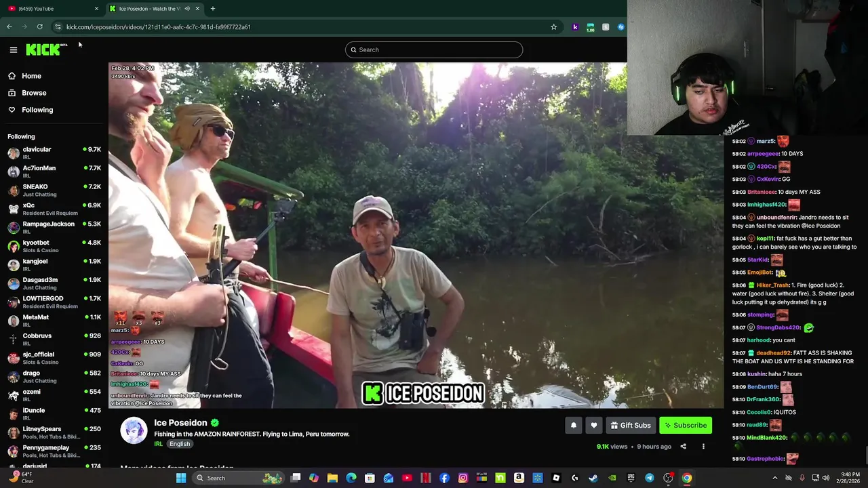Open the purple K browser extension
Viewport: 868px width, 488px height.
tap(575, 26)
